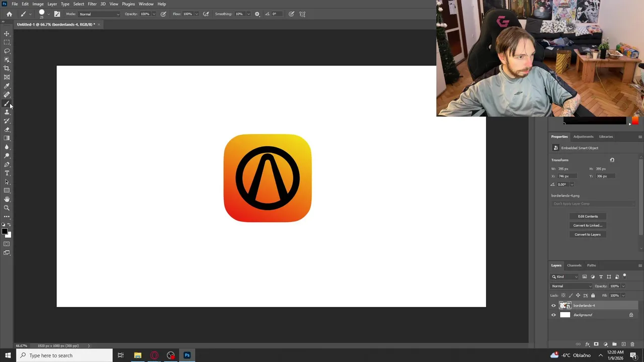
Task: Select the Gradient tool
Action: click(7, 138)
